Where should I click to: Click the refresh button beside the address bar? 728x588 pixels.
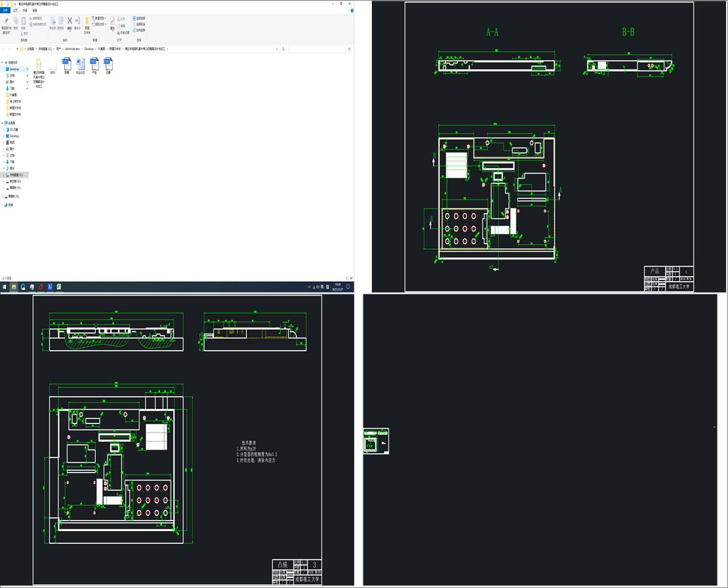tap(283, 49)
